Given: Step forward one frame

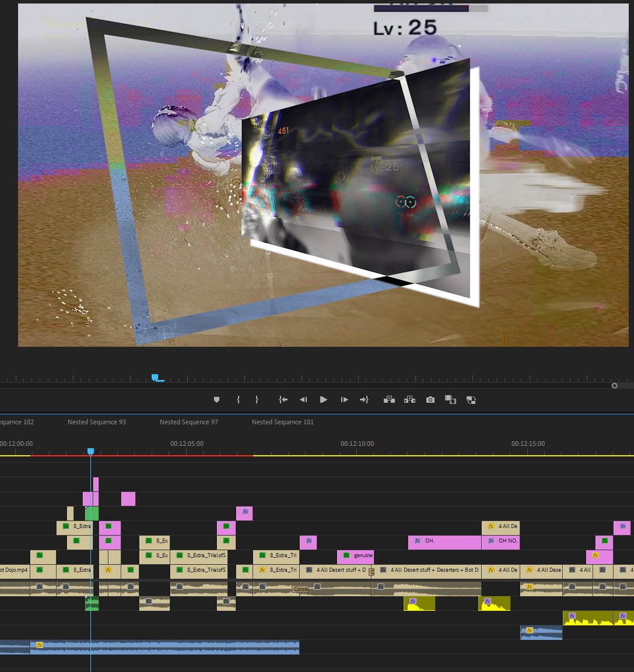Looking at the screenshot, I should (x=344, y=399).
